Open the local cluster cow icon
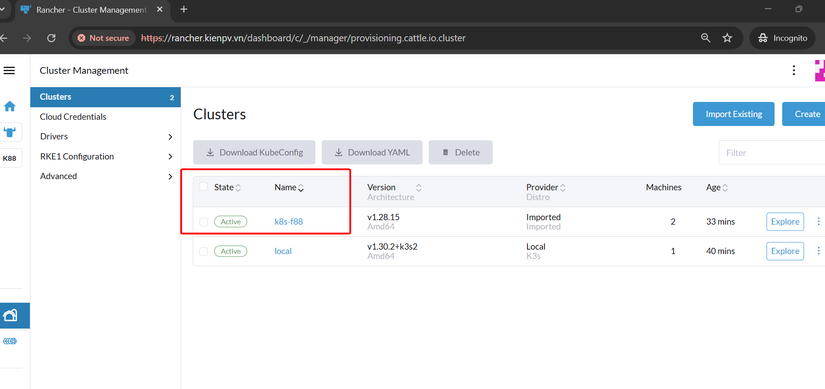The height and width of the screenshot is (389, 825). (x=10, y=132)
